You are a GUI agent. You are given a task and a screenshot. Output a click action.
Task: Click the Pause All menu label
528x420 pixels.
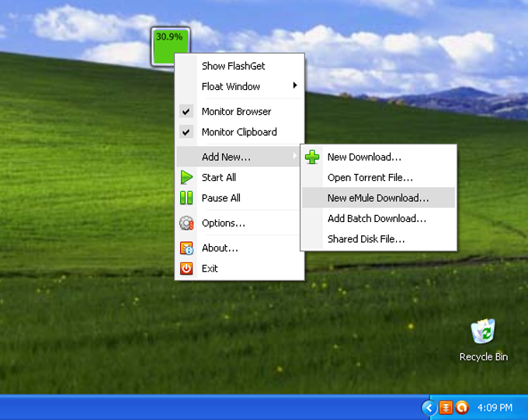click(x=221, y=198)
